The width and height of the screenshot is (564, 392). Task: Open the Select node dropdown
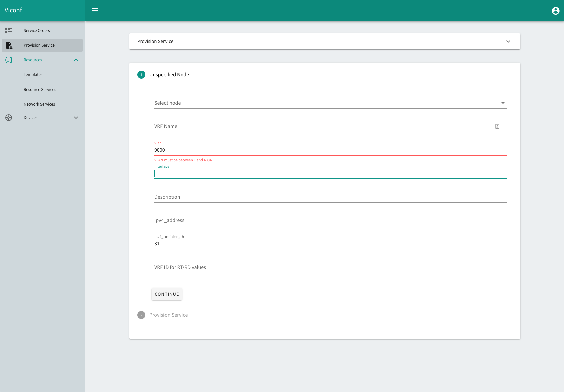330,103
